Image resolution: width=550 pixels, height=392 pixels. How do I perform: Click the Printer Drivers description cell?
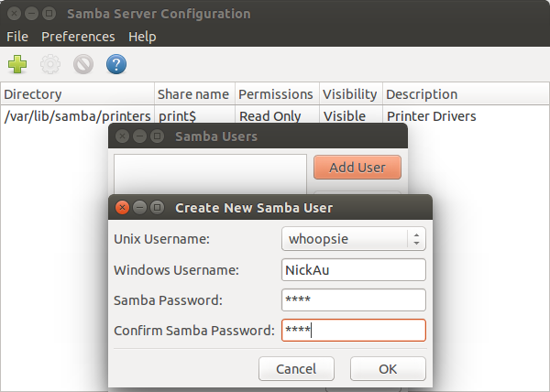431,116
